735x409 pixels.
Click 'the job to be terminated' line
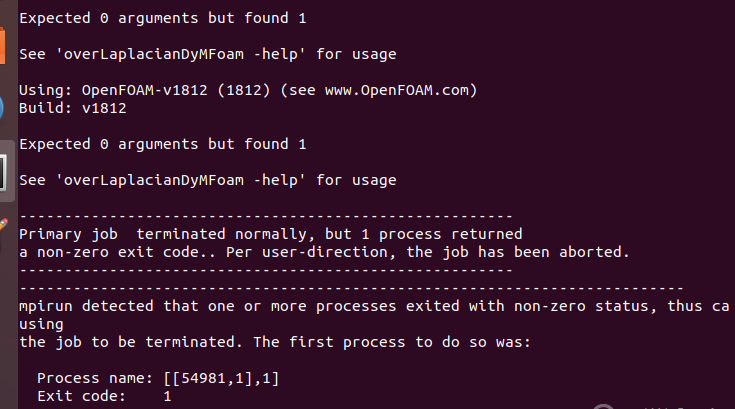click(x=275, y=342)
